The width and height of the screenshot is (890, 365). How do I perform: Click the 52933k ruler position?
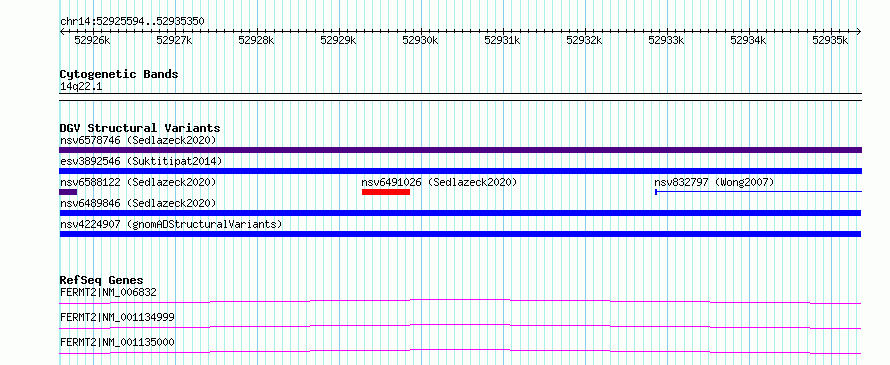(666, 40)
